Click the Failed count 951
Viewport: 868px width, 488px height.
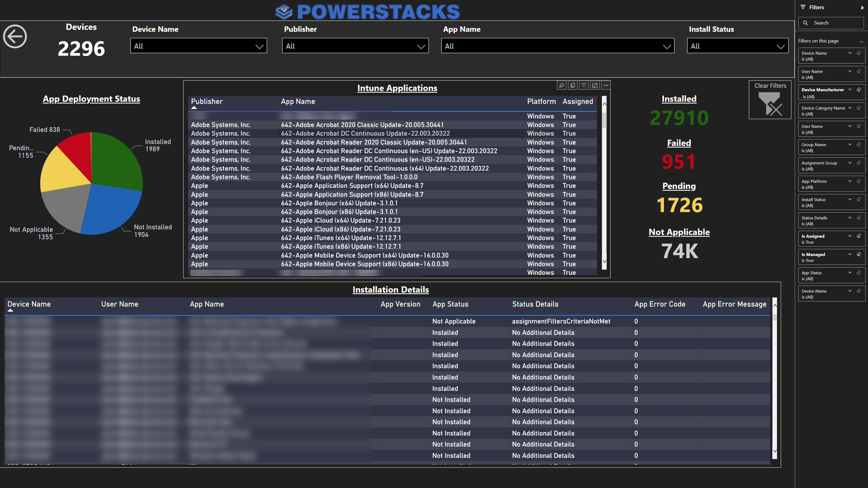pos(679,162)
